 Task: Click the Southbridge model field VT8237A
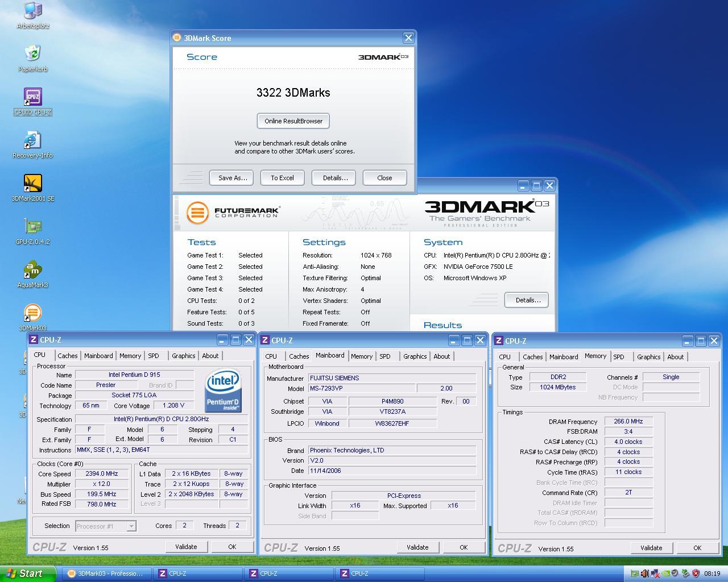(392, 412)
